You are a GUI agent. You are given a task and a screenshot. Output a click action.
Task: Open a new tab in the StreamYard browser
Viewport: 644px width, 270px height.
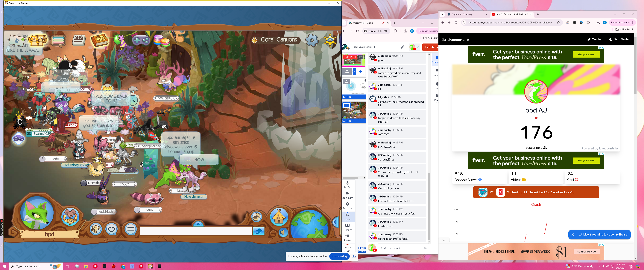coord(394,23)
